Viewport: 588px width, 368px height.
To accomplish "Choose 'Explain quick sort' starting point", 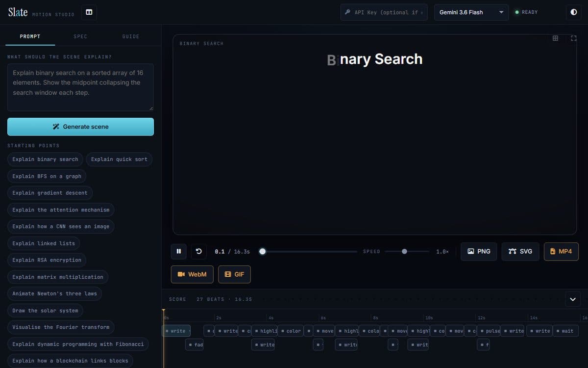I will (x=119, y=159).
